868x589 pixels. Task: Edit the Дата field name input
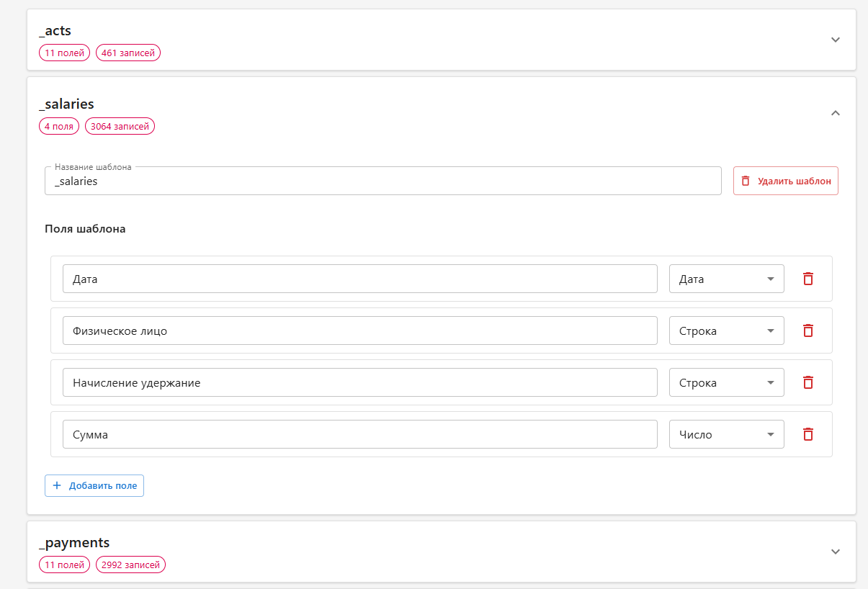(x=360, y=279)
